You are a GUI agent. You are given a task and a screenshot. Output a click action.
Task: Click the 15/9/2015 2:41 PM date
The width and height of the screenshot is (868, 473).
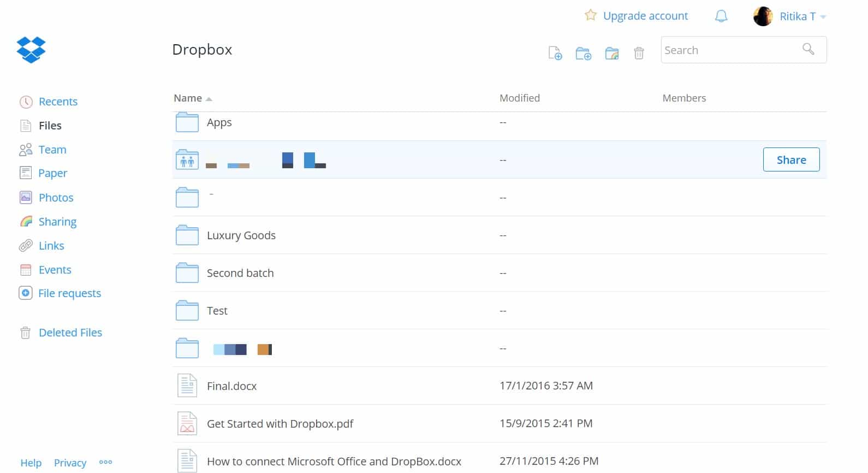pyautogui.click(x=546, y=423)
